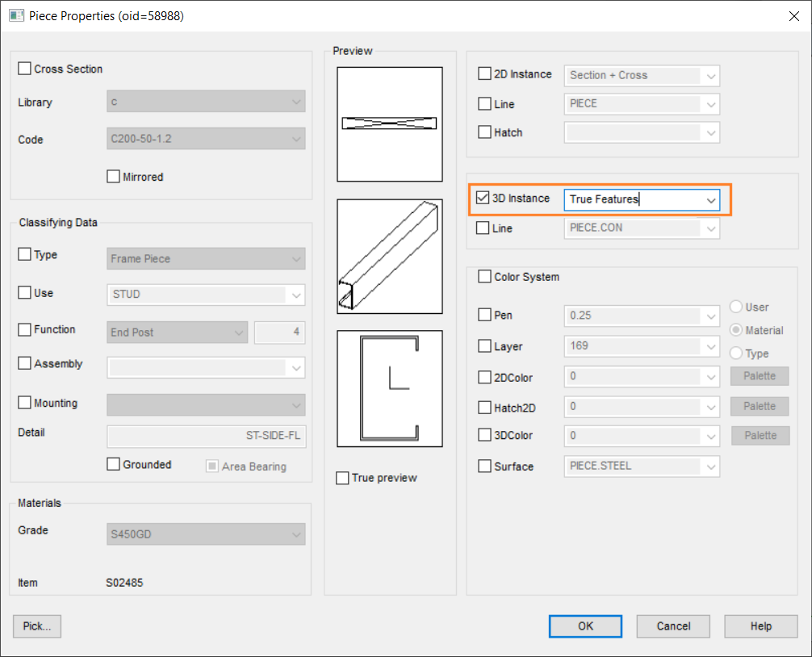Uncheck the 3D Instance checkbox
This screenshot has height=657, width=812.
pos(483,198)
